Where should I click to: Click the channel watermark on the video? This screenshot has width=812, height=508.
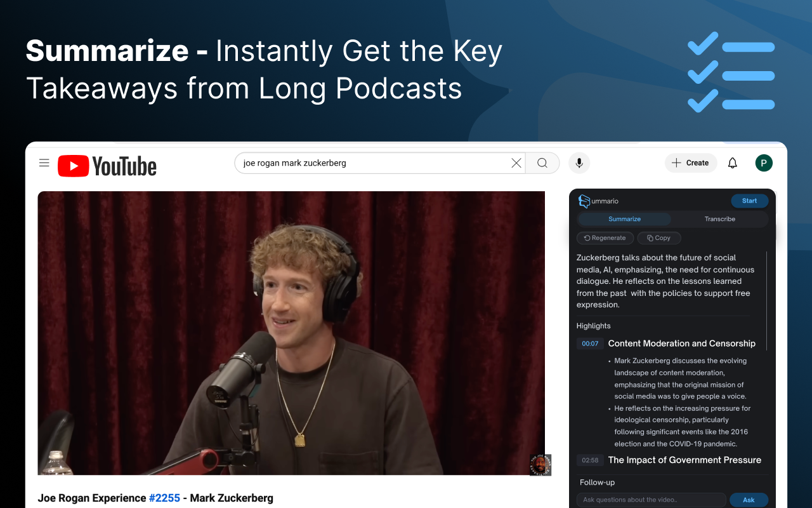point(540,465)
